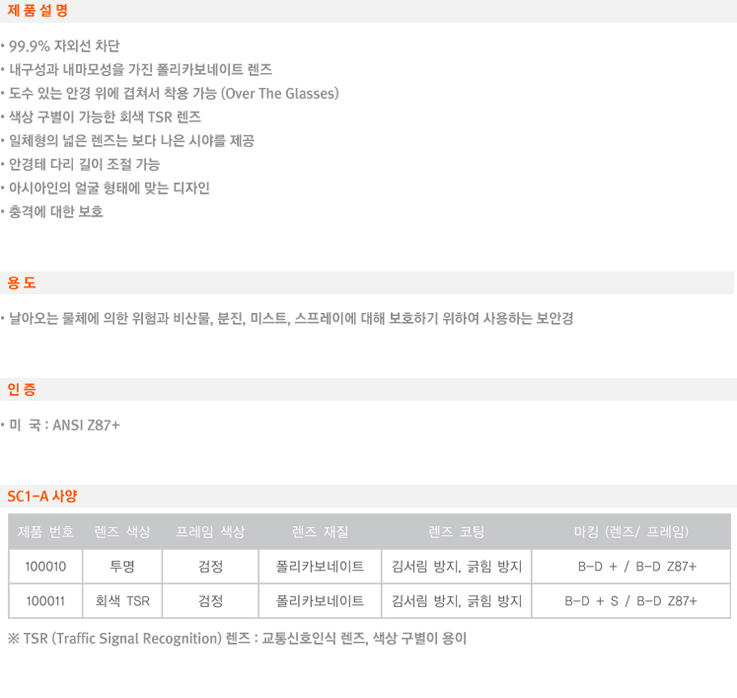
Task: Click the 용도 section heading
Action: coord(22,282)
